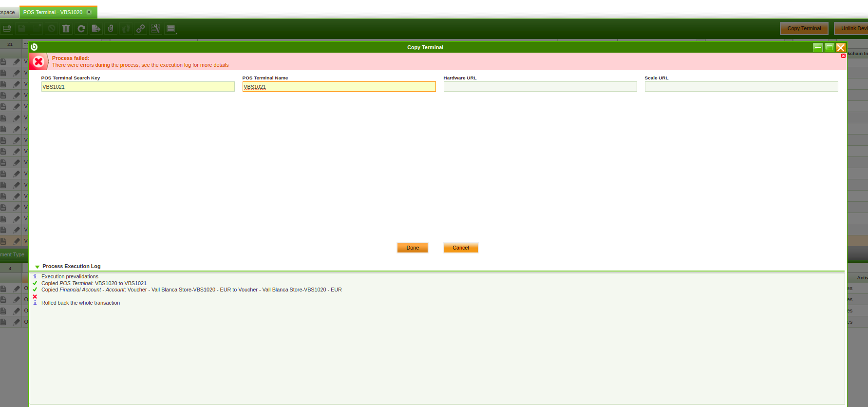Minimize the Copy Terminal dialog
The height and width of the screenshot is (407, 868).
(818, 47)
